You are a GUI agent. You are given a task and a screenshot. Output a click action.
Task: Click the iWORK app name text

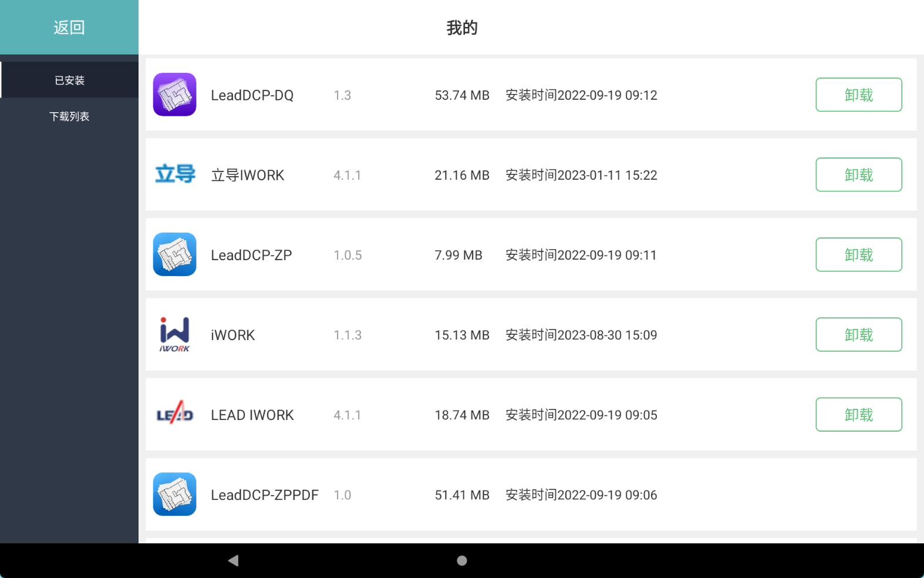tap(233, 335)
